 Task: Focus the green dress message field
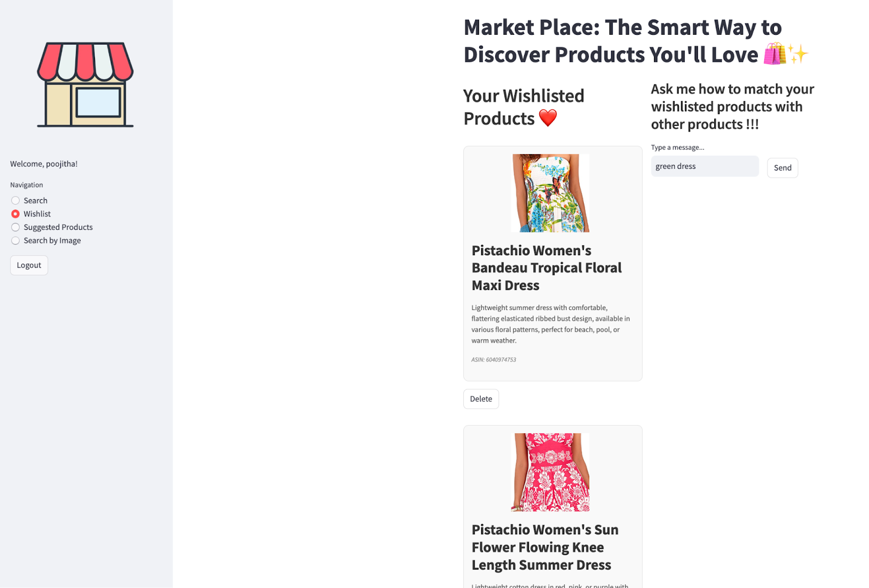704,166
